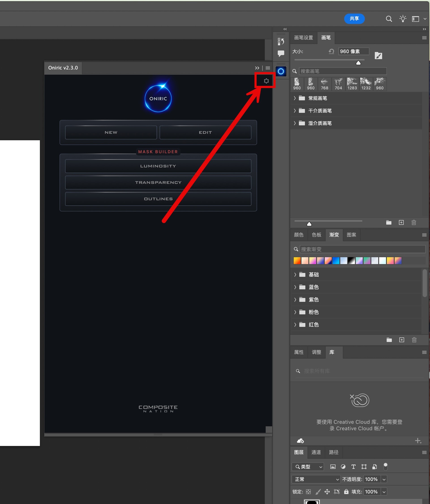This screenshot has height=504, width=430.
Task: Open the Brush panel flyout menu icon
Action: click(424, 38)
